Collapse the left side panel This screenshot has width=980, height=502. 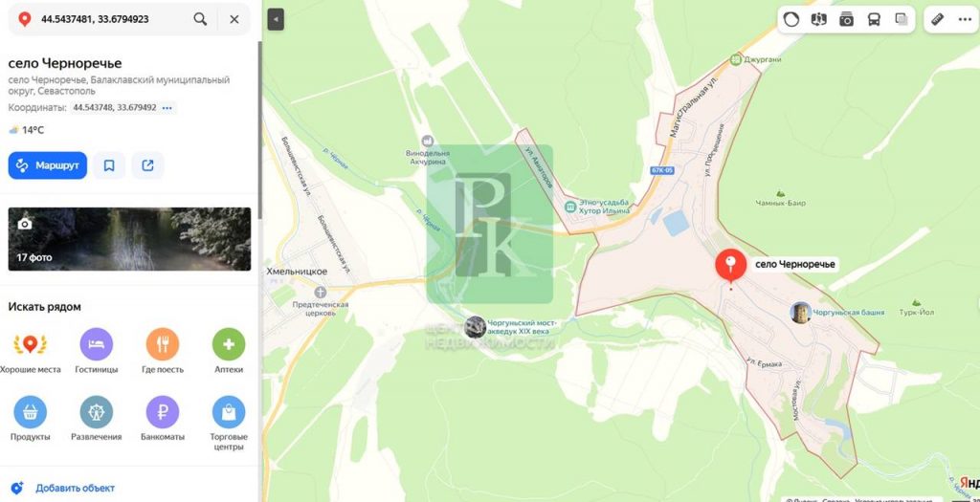276,19
